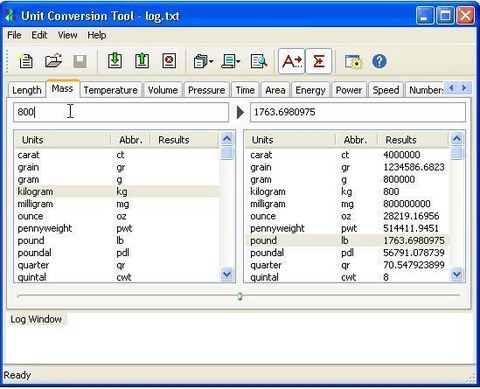Toggle the Sigma sum toolbar button
Screen dimensions: 480x389
coord(319,61)
